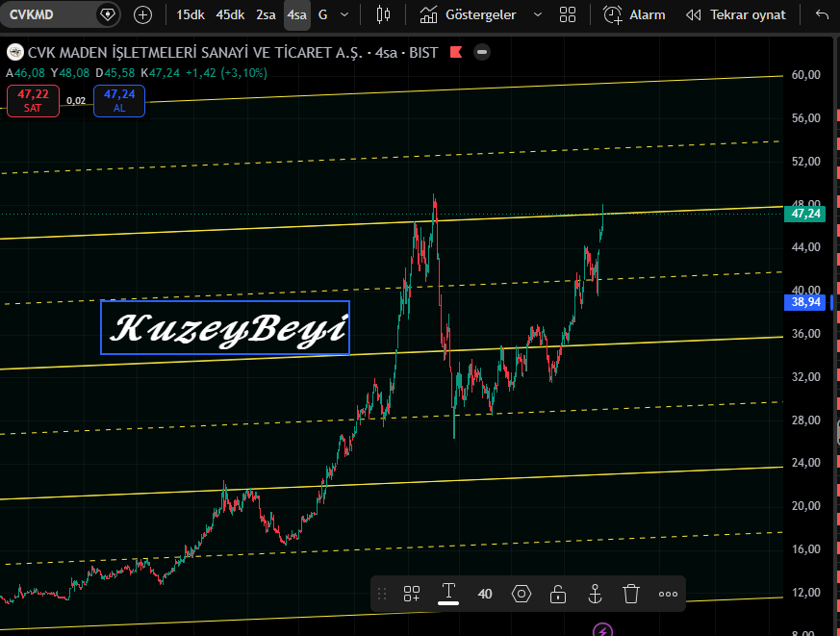Click the 28,00 price axis label
Viewport: 840px width, 636px height.
tap(805, 420)
